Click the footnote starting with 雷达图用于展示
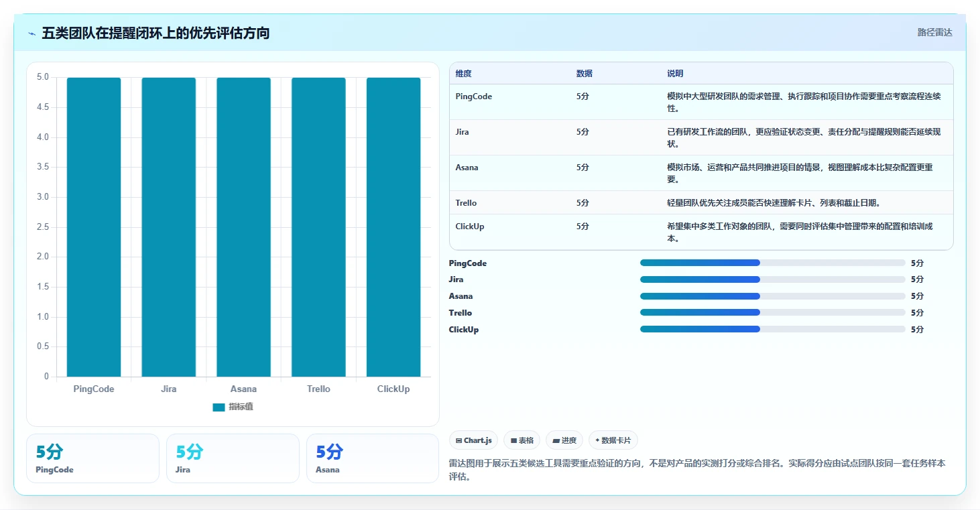This screenshot has width=980, height=510. coord(697,470)
